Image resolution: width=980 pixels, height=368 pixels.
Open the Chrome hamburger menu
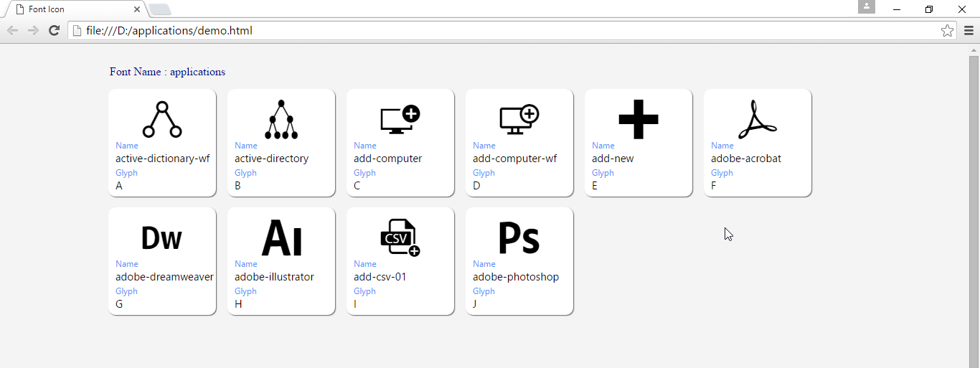pos(969,30)
